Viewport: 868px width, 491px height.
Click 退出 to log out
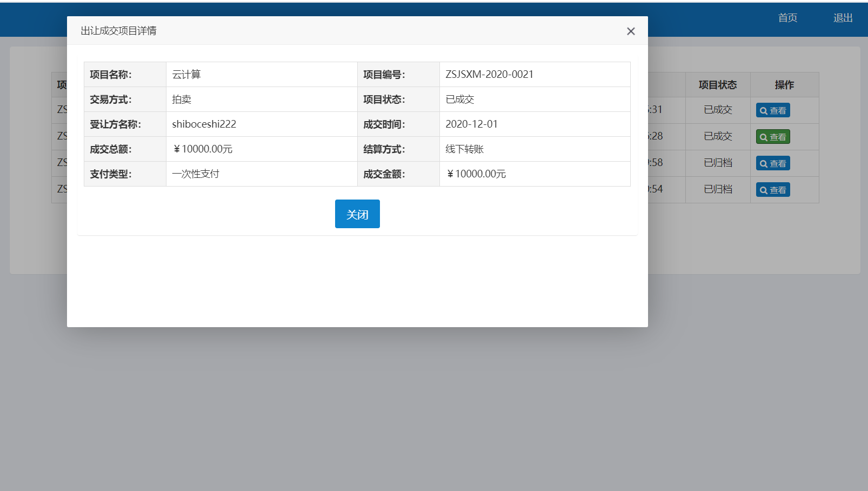pyautogui.click(x=843, y=18)
